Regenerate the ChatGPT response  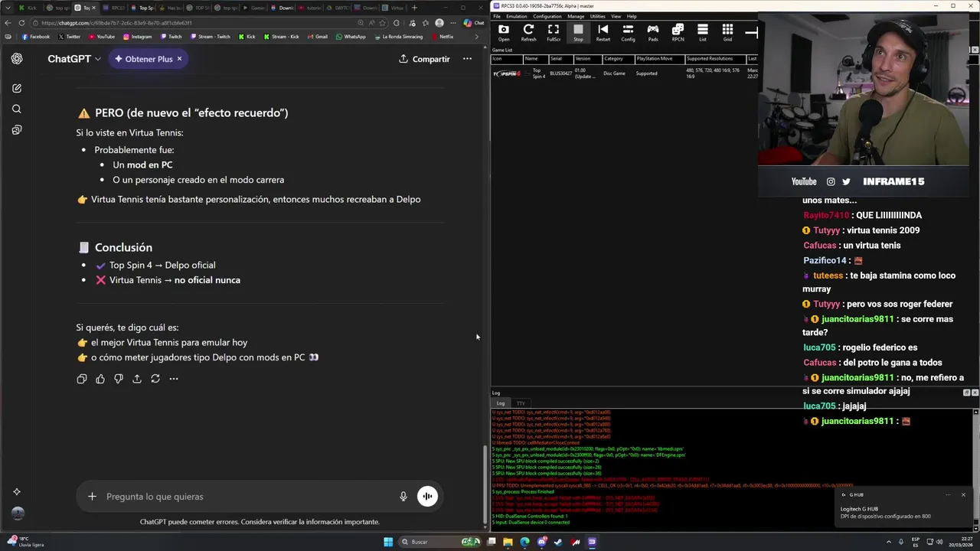(155, 379)
